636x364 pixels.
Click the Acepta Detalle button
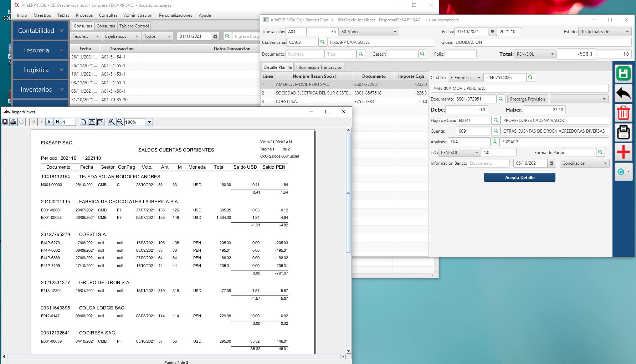click(x=519, y=177)
